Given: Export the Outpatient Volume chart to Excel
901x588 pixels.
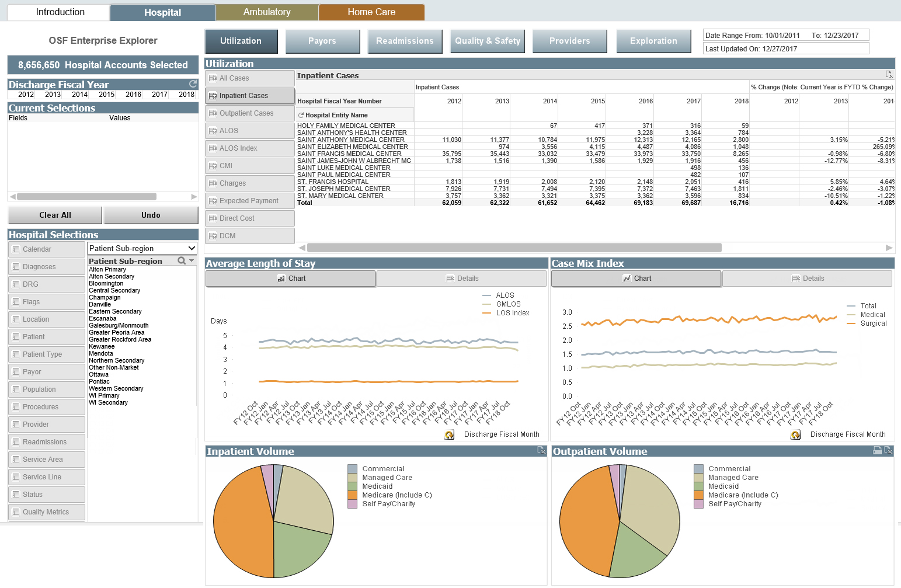Looking at the screenshot, I should (x=888, y=450).
